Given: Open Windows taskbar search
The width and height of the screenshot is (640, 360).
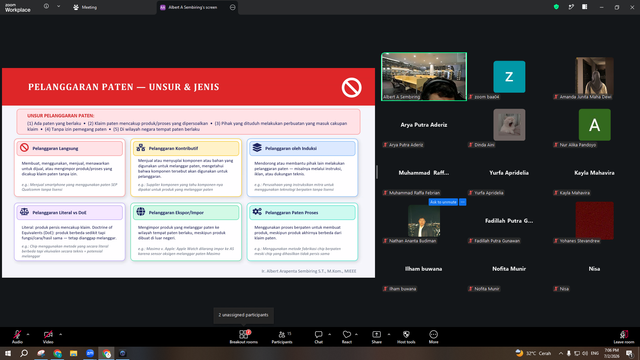Looking at the screenshot, I should click(x=24, y=353).
